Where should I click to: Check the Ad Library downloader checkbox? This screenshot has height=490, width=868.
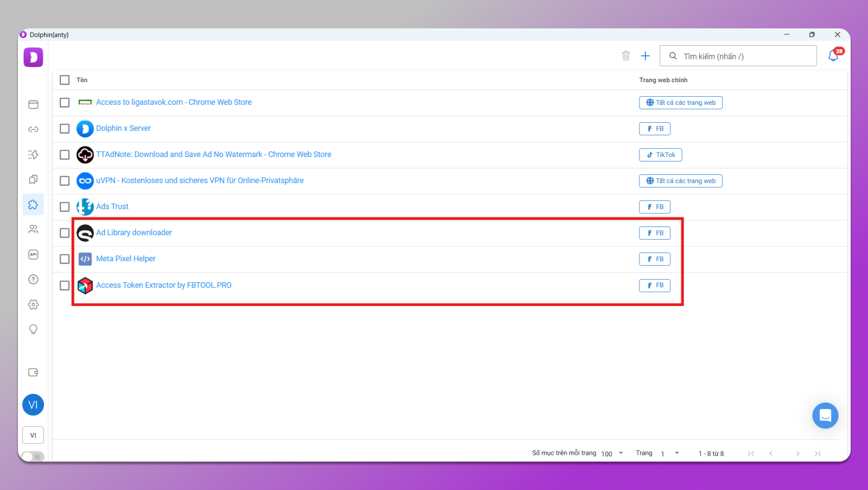pos(65,233)
